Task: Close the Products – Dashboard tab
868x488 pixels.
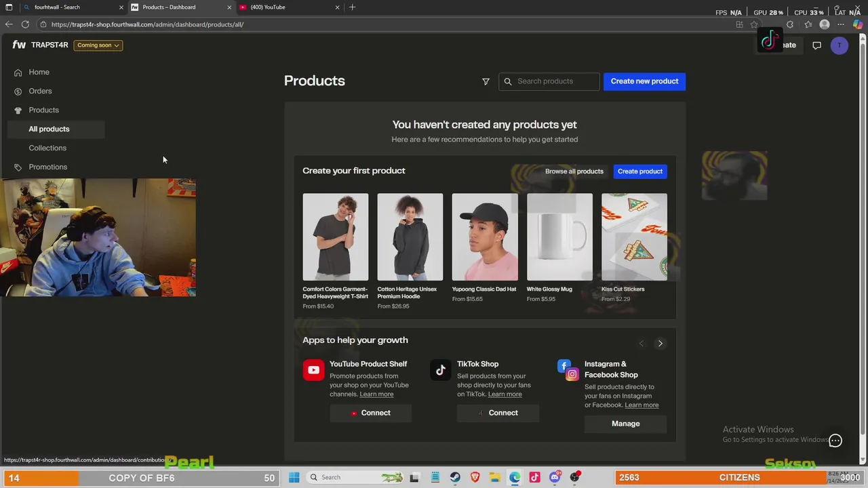Action: click(x=229, y=7)
